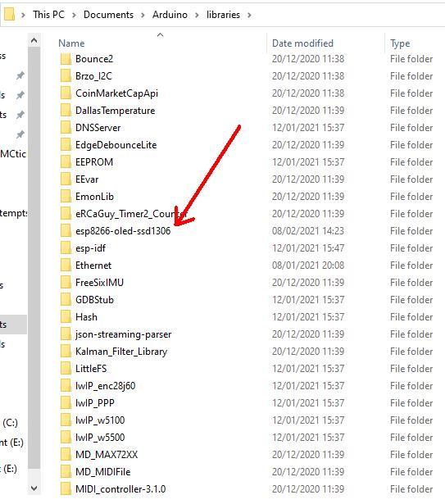The image size is (445, 504).
Task: Click the LittleFS folder icon
Action: (x=66, y=369)
